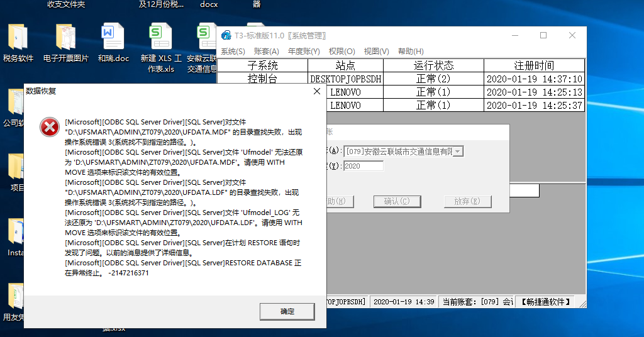Click the 放弃(E) button
Screen dimensions: 644x337
click(x=467, y=202)
